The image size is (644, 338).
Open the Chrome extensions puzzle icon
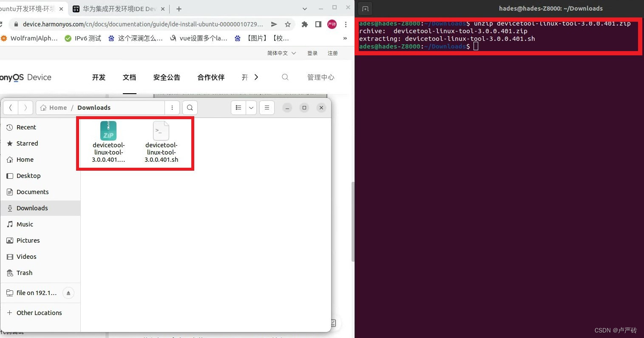click(304, 24)
